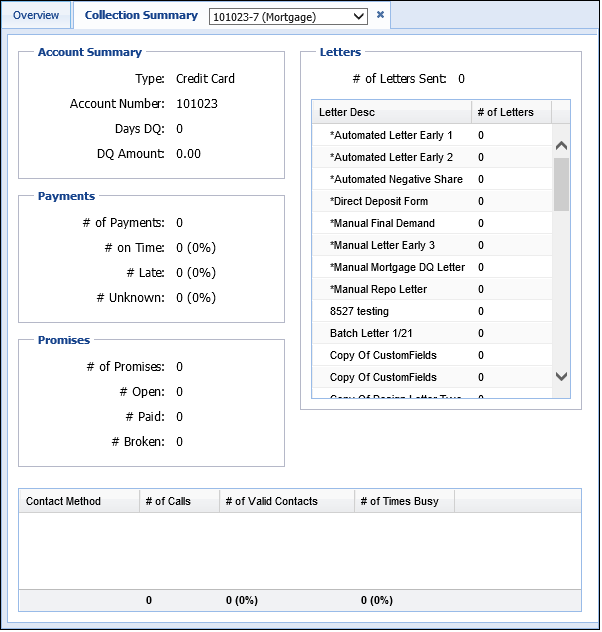Click the # of Letters Sent value

[461, 79]
